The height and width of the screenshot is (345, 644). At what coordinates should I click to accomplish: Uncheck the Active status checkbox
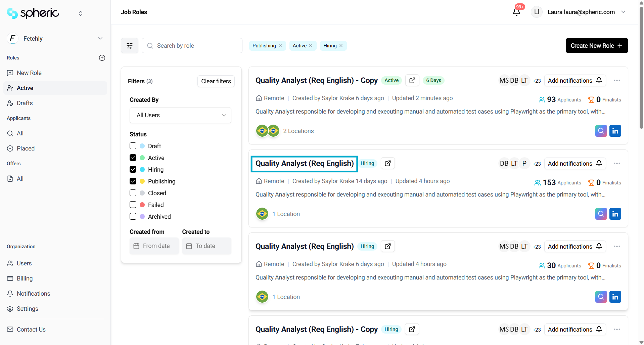(x=133, y=158)
